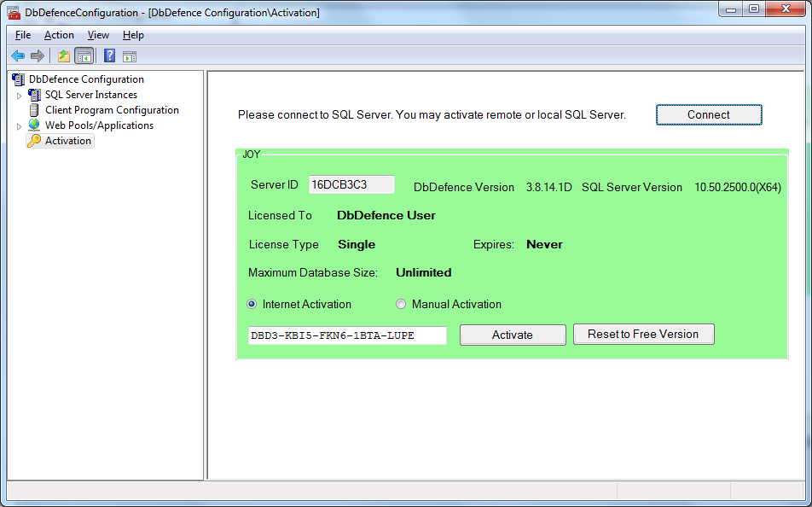Select the Activation key item in tree
The height and width of the screenshot is (507, 812).
point(67,141)
